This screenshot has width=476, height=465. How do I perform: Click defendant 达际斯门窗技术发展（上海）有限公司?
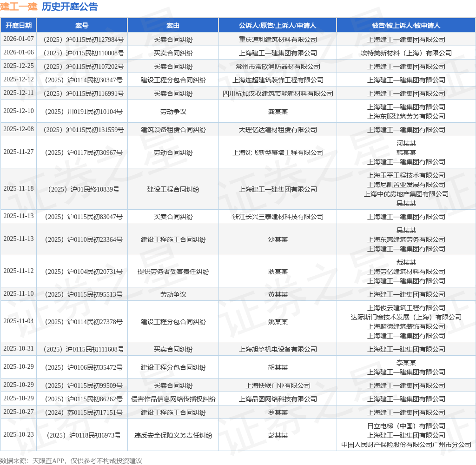[406, 317]
